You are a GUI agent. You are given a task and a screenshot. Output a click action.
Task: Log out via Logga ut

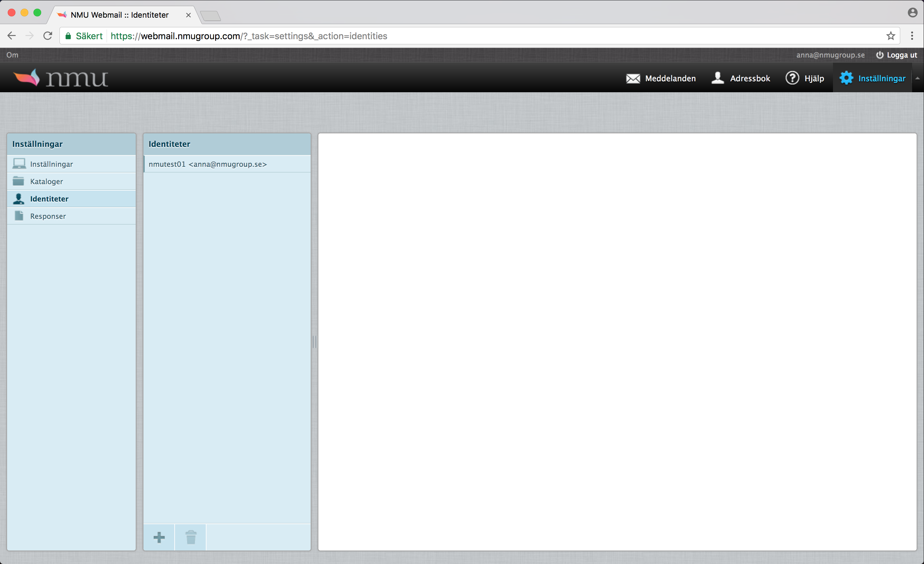point(896,55)
